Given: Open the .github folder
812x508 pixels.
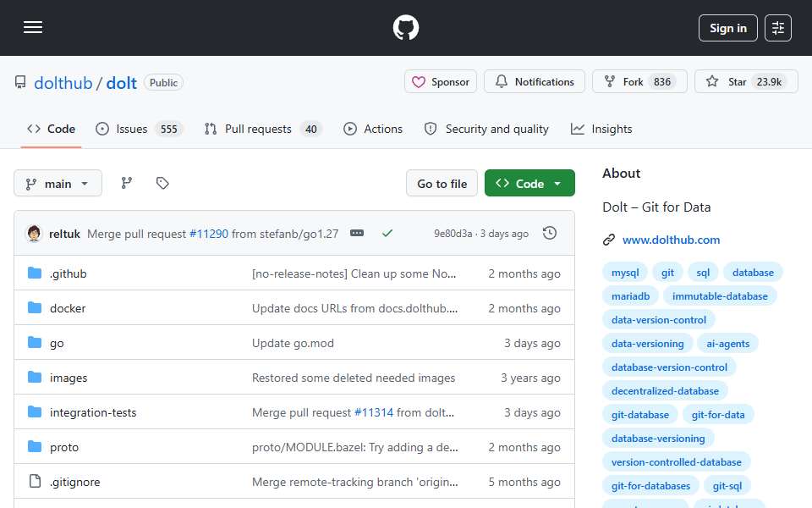Looking at the screenshot, I should [x=68, y=273].
